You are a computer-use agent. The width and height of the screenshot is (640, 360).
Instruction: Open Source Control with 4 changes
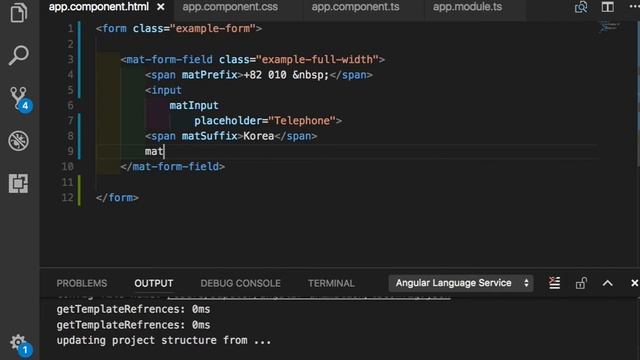point(20,99)
